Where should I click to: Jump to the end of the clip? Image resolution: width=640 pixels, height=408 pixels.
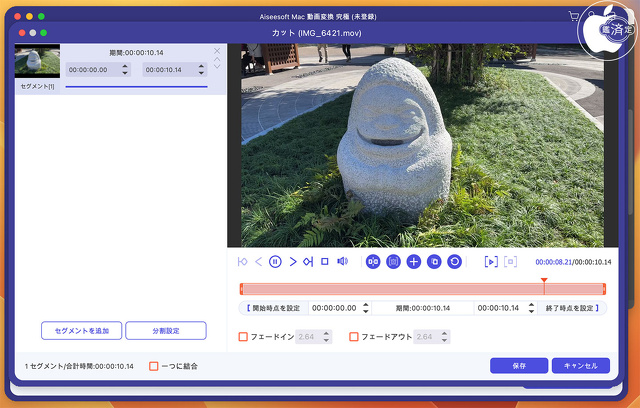308,262
